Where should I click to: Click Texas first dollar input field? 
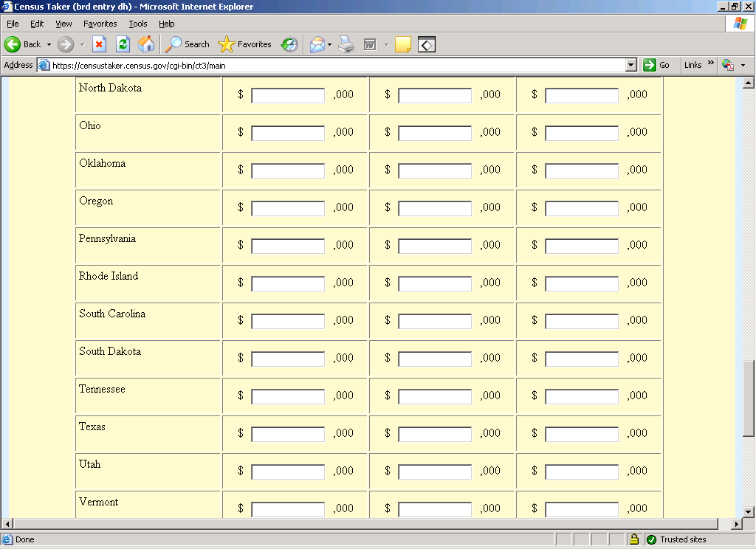point(288,434)
